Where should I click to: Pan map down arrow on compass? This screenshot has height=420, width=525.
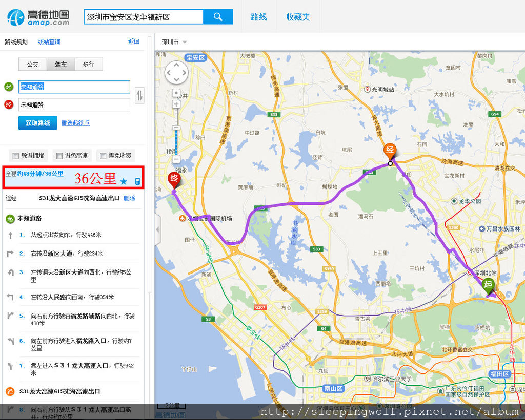[x=176, y=80]
